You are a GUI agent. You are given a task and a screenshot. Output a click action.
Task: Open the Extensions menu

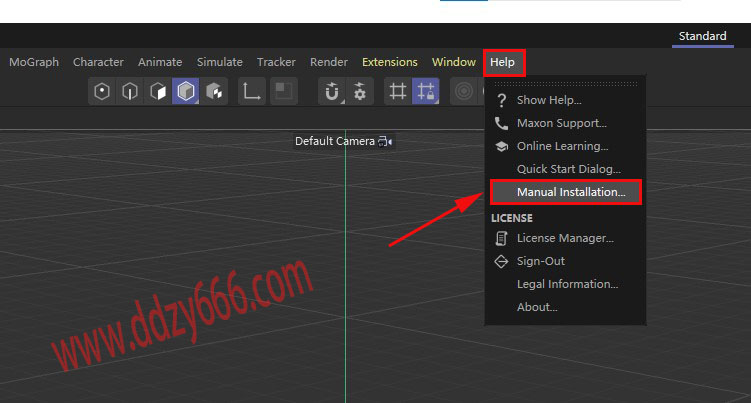click(x=390, y=62)
